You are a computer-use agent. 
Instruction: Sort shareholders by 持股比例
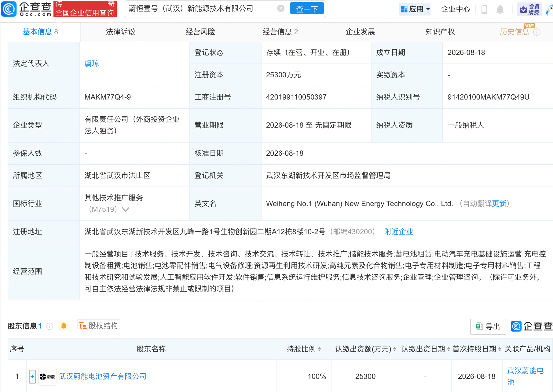(319, 349)
